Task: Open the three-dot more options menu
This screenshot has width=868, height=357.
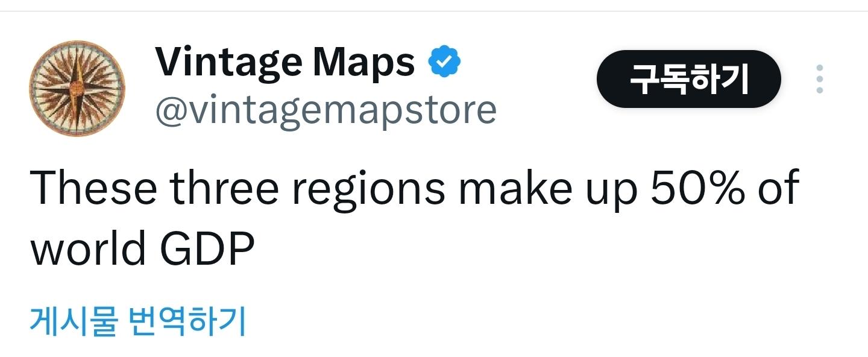Action: coord(819,78)
